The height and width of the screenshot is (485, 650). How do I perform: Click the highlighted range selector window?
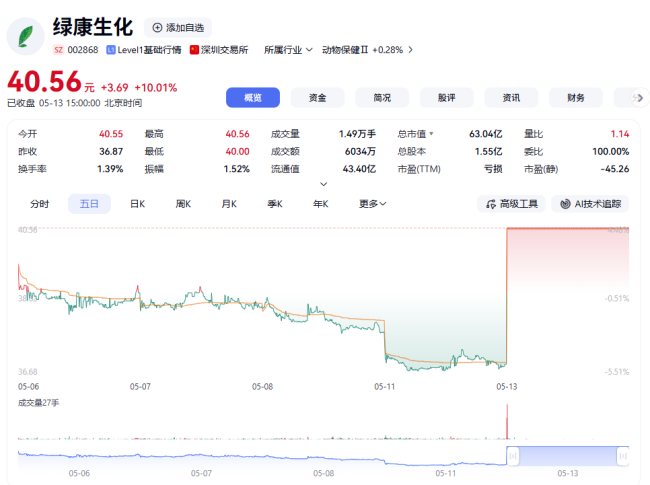pyautogui.click(x=568, y=456)
